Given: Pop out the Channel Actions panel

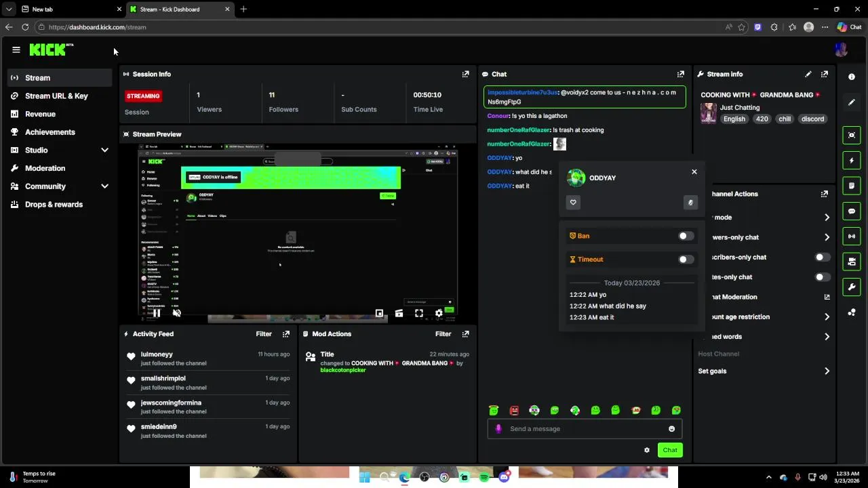Looking at the screenshot, I should tap(824, 194).
